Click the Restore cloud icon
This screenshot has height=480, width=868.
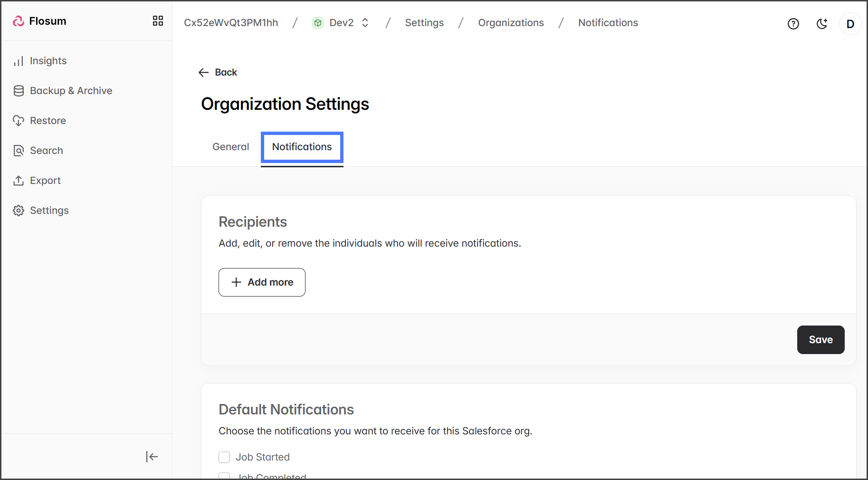coord(19,121)
